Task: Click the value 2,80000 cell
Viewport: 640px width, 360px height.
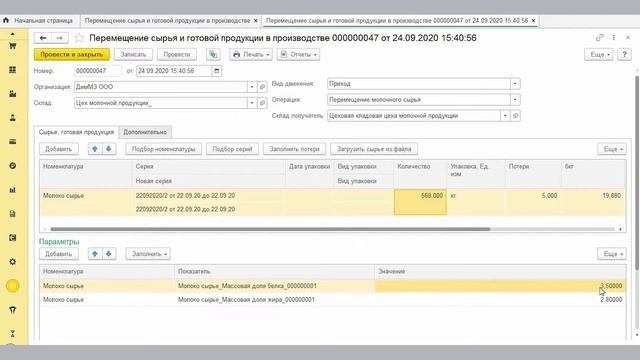Action: (500, 300)
